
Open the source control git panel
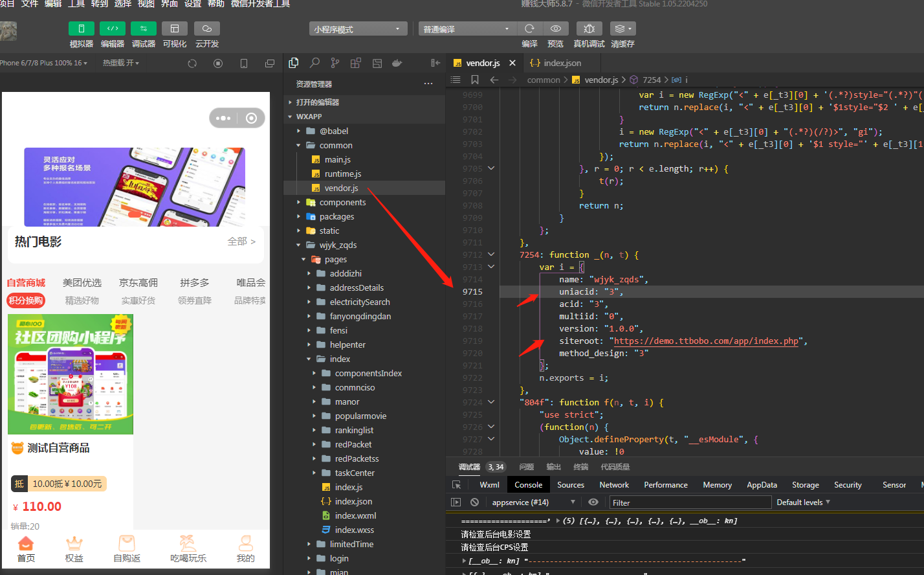tap(335, 63)
